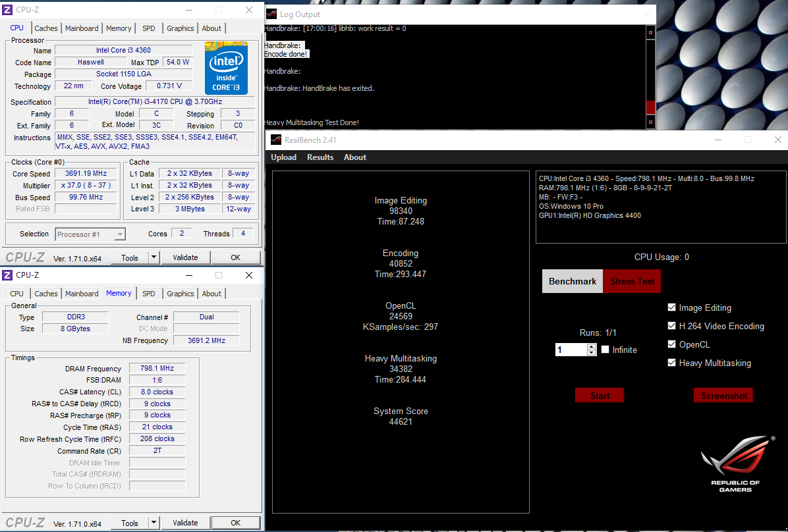This screenshot has height=532, width=788.
Task: Switch to SPD tab in top CPU-Z window
Action: click(x=149, y=28)
